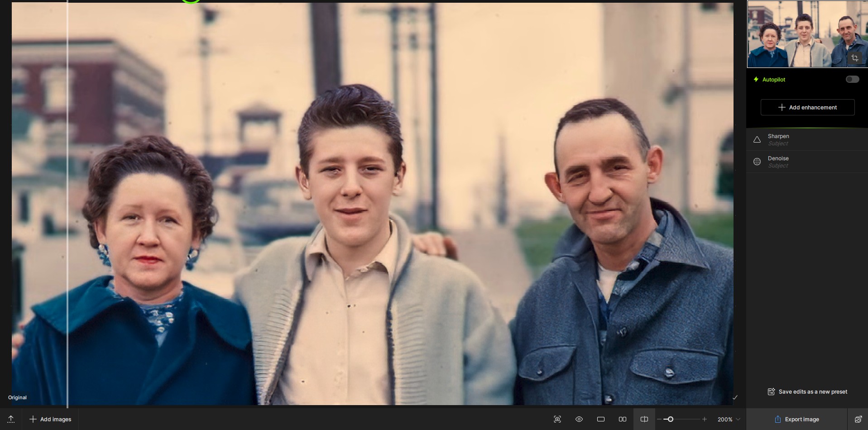The width and height of the screenshot is (868, 430).
Task: Click the crop icon on the thumbnail
Action: (x=854, y=58)
